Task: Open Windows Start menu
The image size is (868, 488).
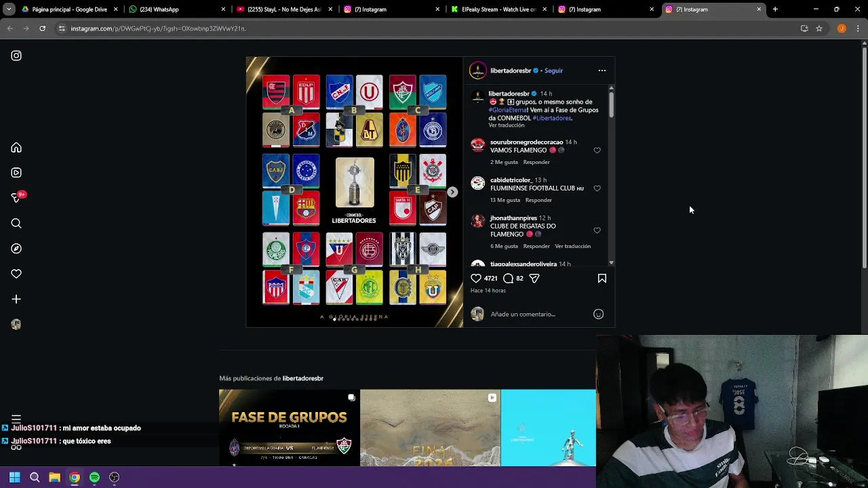Action: tap(14, 477)
